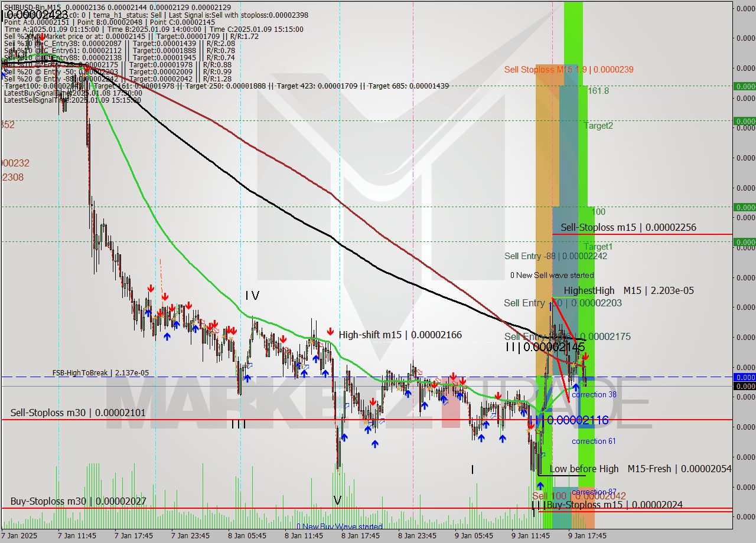Click the C_Entry61 0.00002112 sell line
This screenshot has height=543, width=756.
click(119, 51)
